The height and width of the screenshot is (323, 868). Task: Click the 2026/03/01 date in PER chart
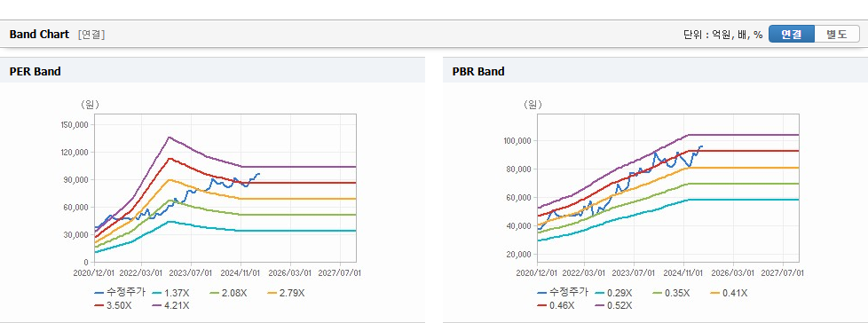point(290,272)
